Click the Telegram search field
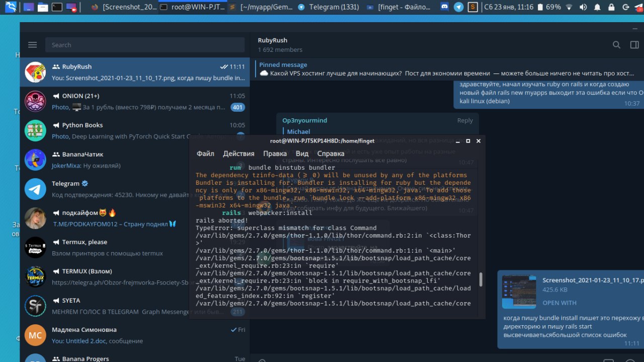644x362 pixels. (145, 45)
